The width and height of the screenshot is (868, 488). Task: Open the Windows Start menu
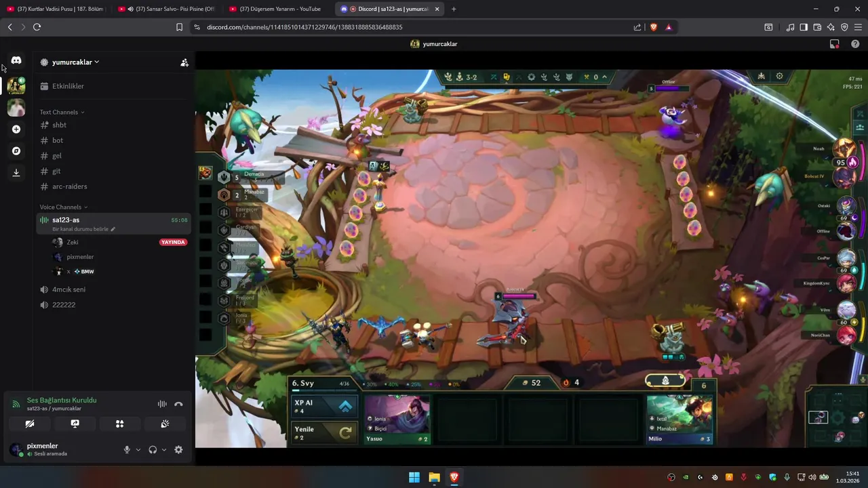(414, 477)
